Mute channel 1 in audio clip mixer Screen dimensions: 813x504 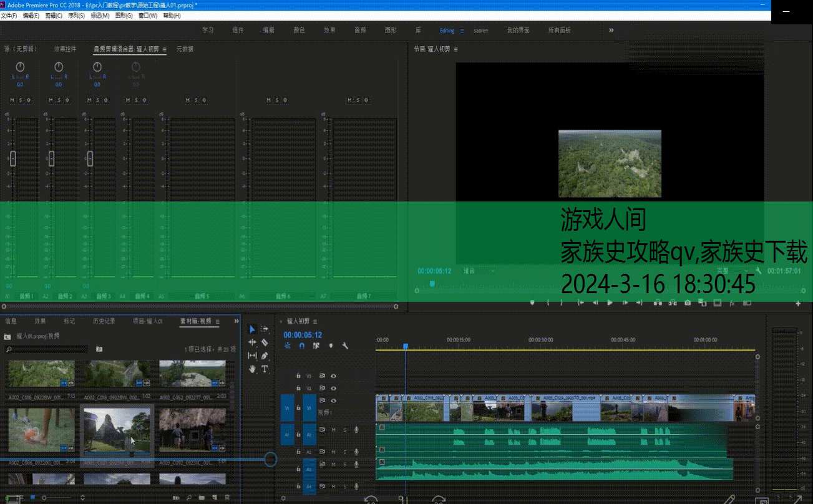click(x=12, y=100)
